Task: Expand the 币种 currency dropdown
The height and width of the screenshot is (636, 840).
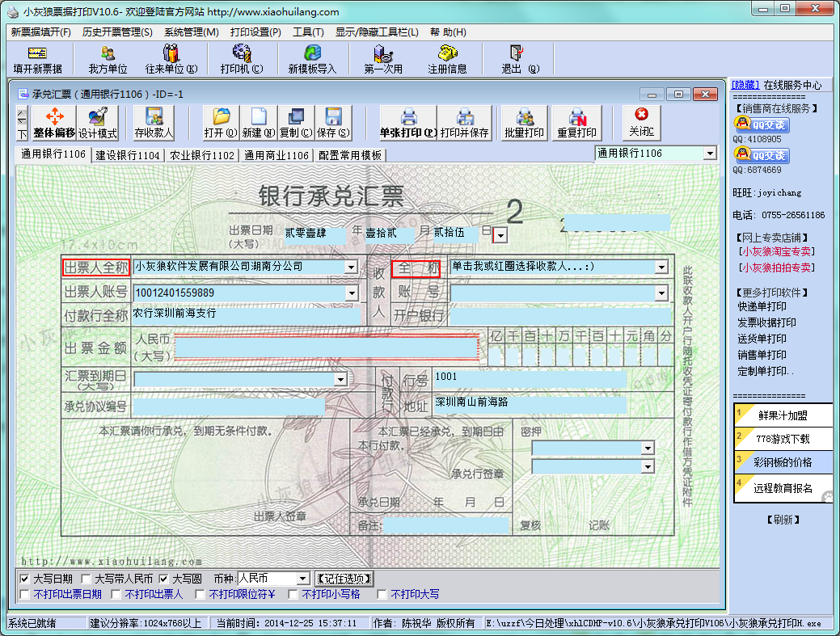Action: tap(302, 579)
